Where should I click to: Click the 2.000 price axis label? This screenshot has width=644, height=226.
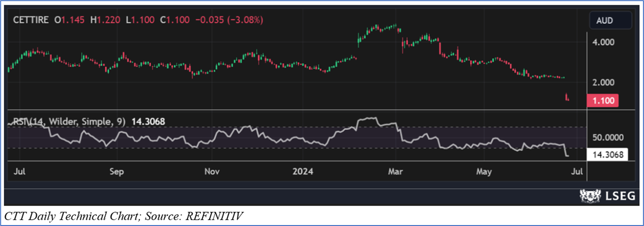[x=604, y=82]
